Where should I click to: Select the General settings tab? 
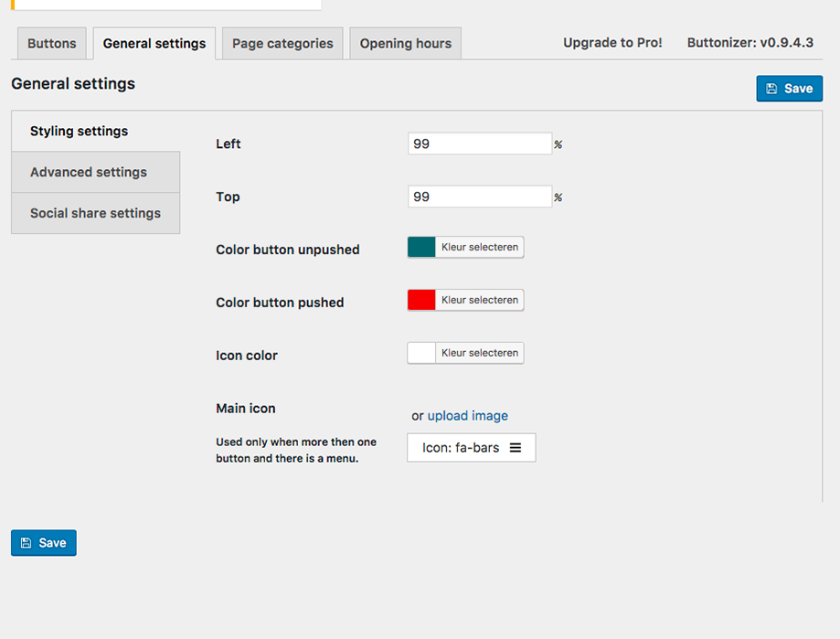pyautogui.click(x=154, y=44)
